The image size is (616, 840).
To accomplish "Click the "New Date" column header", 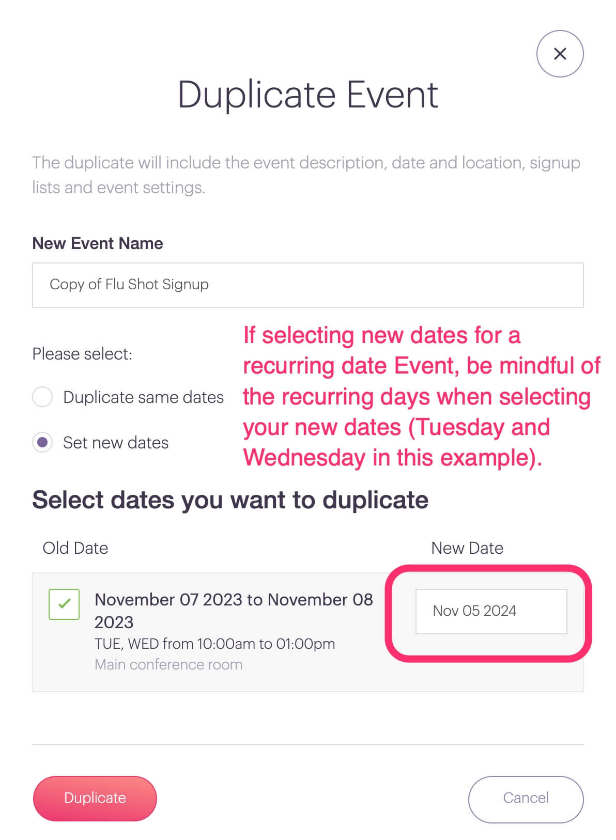I will tap(467, 548).
